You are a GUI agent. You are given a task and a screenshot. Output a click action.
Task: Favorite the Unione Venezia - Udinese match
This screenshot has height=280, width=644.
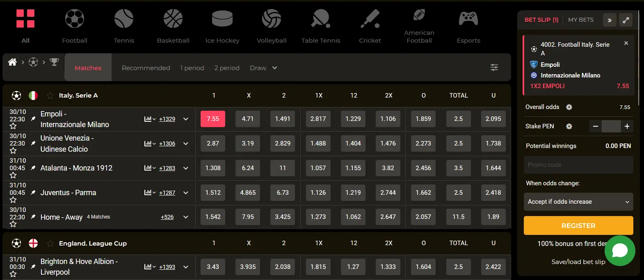click(x=13, y=151)
